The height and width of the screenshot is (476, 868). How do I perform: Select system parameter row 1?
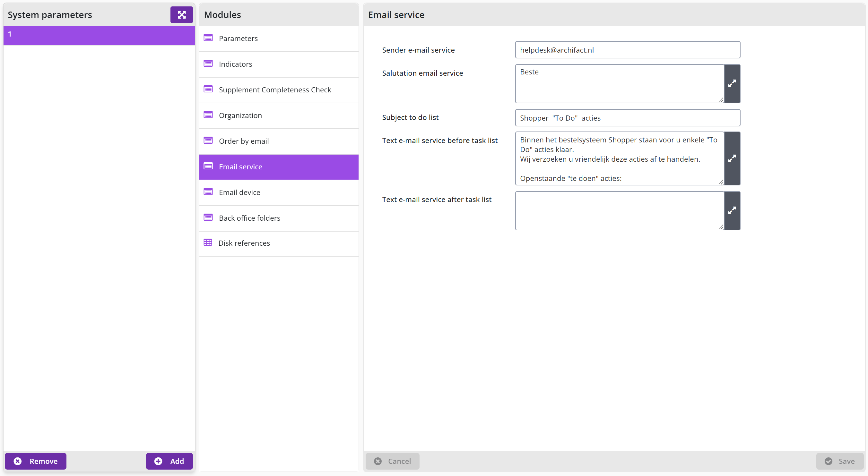tap(99, 35)
